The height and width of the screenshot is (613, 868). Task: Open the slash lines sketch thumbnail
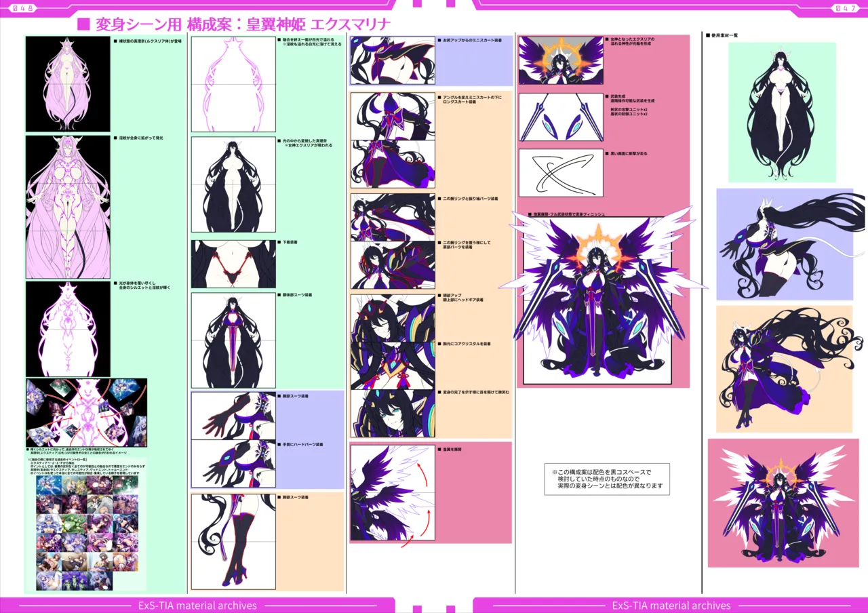(561, 173)
